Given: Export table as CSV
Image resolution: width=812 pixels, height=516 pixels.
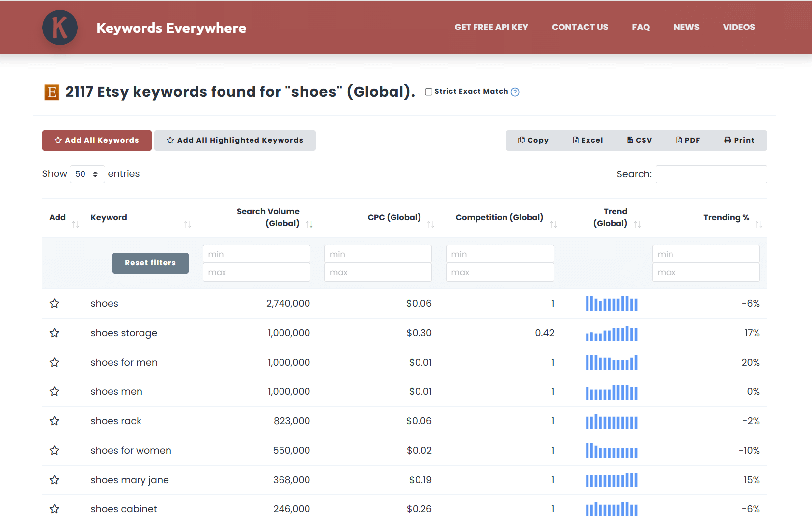Looking at the screenshot, I should [640, 140].
